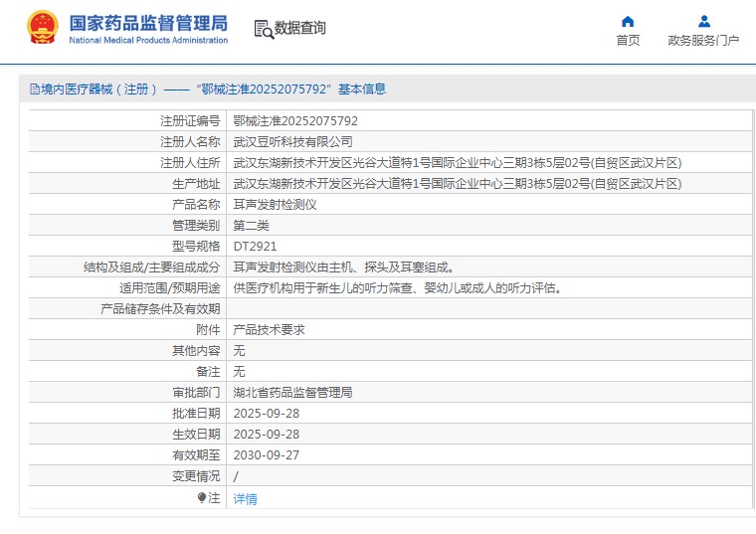Image resolution: width=756 pixels, height=534 pixels.
Task: Click the 附件 label cell
Action: (208, 330)
